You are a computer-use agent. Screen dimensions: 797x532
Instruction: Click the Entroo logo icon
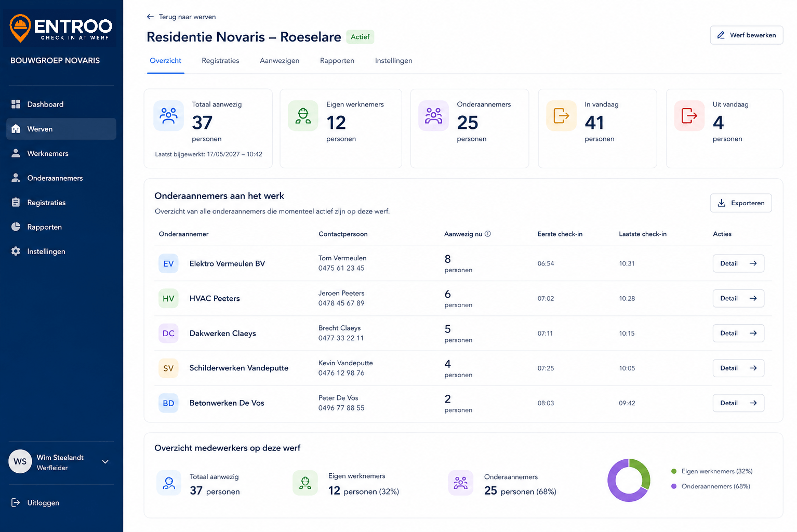tap(20, 28)
